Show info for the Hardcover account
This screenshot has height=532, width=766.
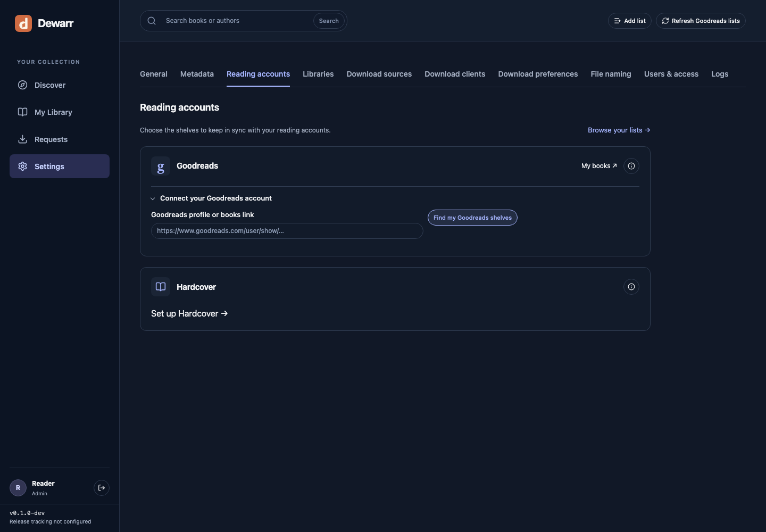point(631,287)
